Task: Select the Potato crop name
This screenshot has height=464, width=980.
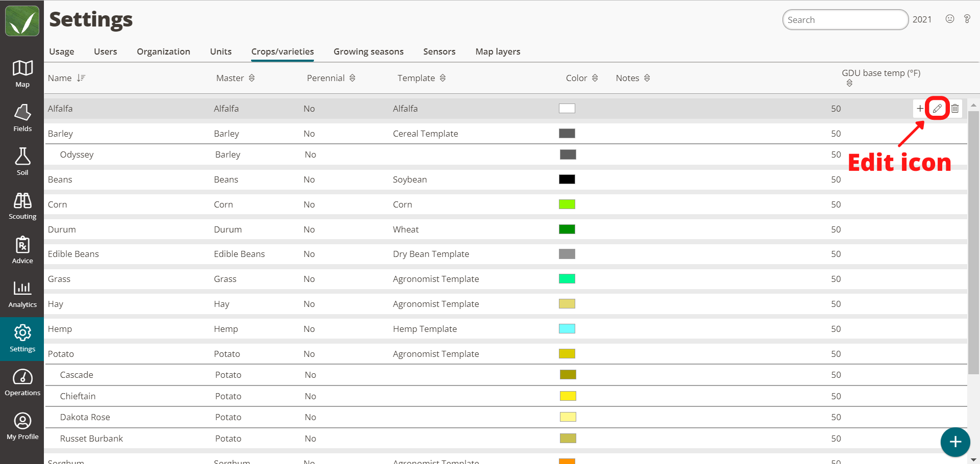Action: pos(61,354)
